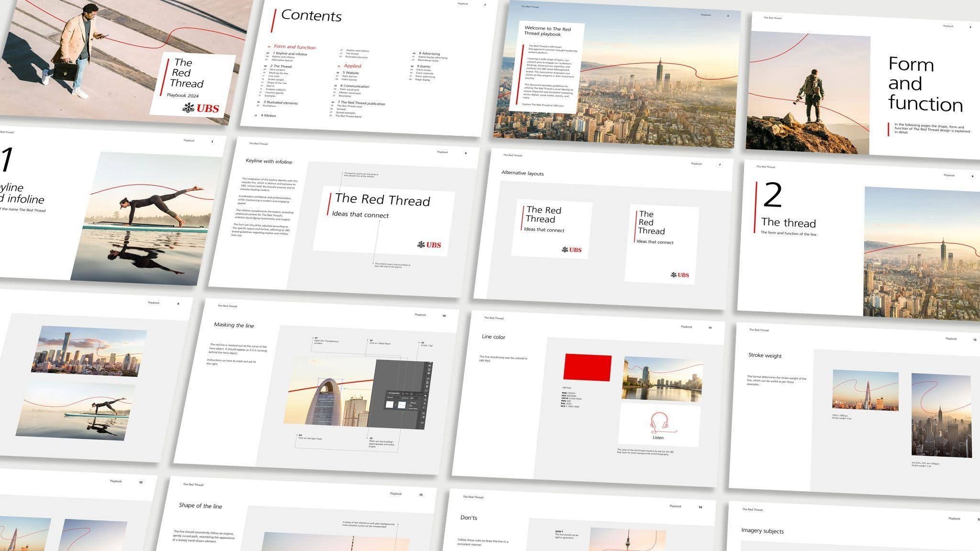
Task: Click the UBS logo under the two-line Red Thread card
Action: coord(572,250)
